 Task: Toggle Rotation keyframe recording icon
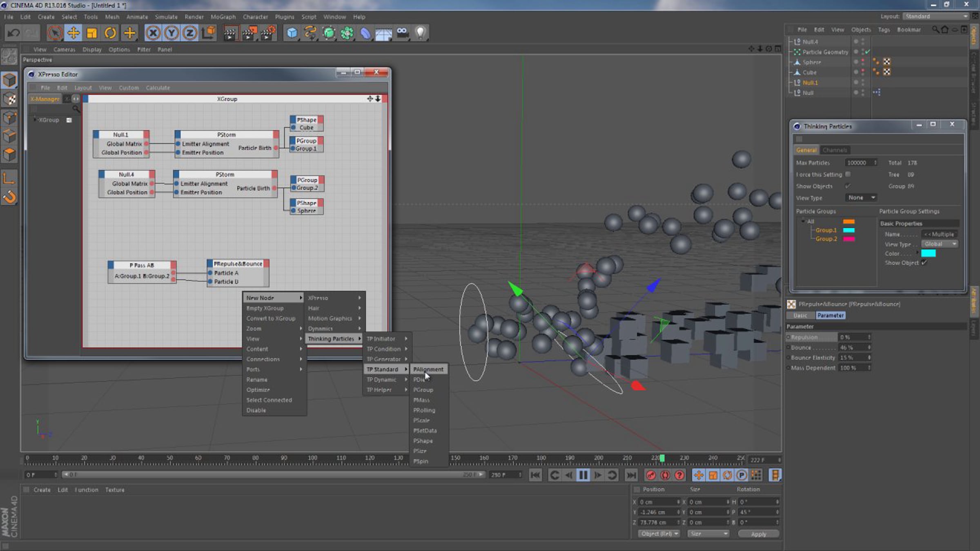pos(727,475)
